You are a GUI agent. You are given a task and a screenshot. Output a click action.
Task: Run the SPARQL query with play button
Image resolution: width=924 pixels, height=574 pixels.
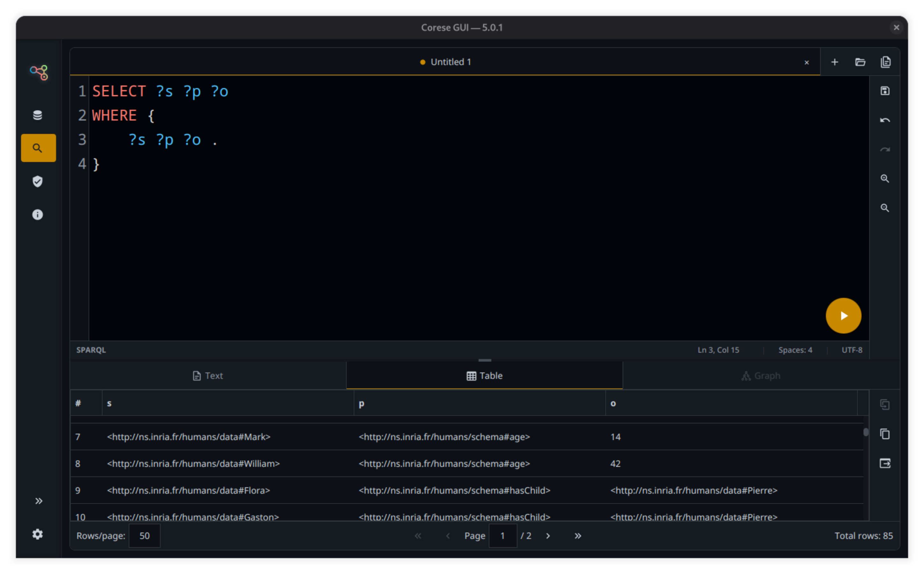843,315
